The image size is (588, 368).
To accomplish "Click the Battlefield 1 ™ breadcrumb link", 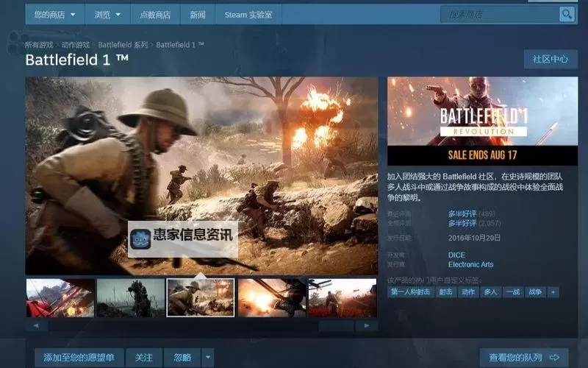I will click(x=180, y=45).
